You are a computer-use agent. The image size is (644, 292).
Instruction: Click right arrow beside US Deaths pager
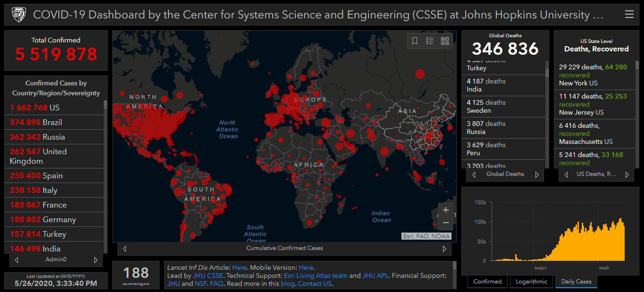tap(627, 175)
